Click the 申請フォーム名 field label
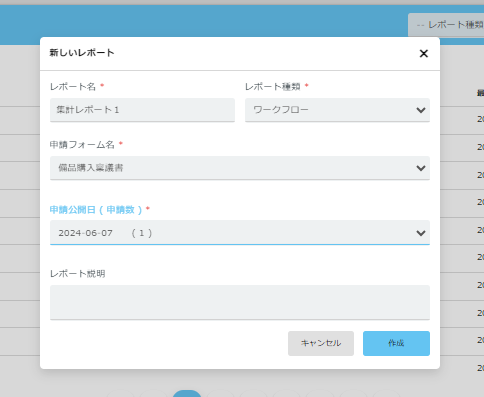Image resolution: width=484 pixels, height=397 pixels. 82,145
